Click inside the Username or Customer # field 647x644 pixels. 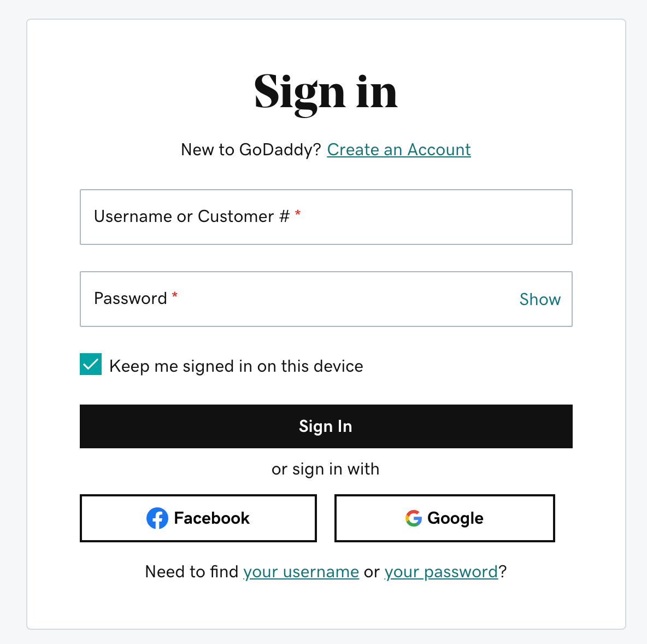click(x=326, y=217)
